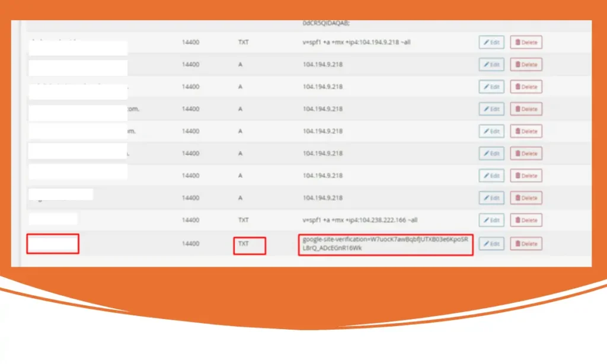607x364 pixels.
Task: Click the red-outlined name cell in bottom row
Action: click(52, 244)
